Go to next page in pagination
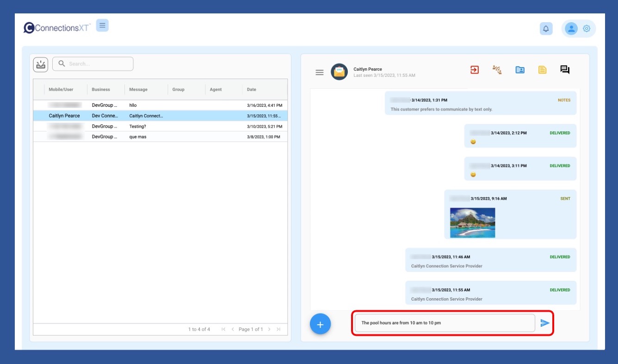Image resolution: width=618 pixels, height=364 pixels. tap(269, 329)
